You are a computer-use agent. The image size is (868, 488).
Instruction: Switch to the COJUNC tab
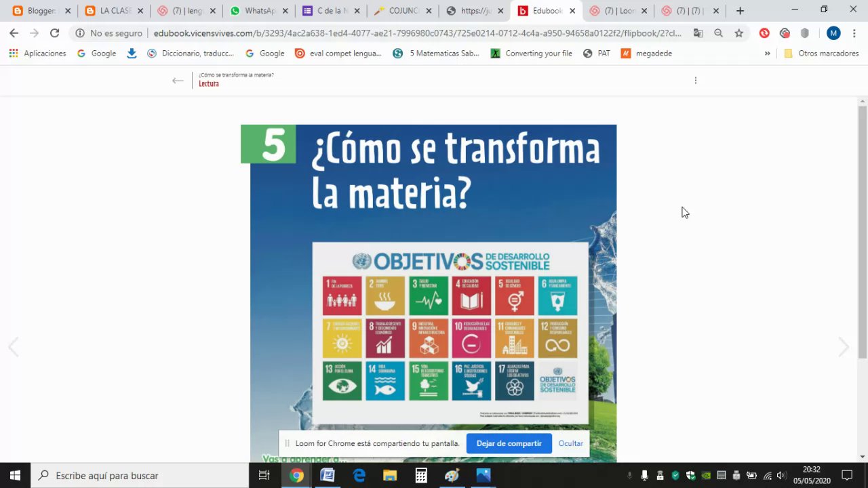403,11
